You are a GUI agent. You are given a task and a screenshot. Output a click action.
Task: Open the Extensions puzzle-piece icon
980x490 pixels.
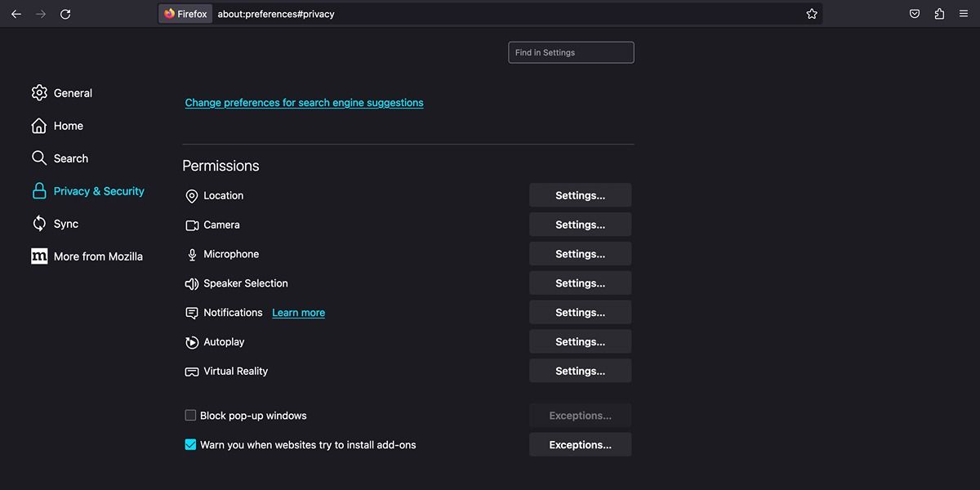tap(939, 13)
